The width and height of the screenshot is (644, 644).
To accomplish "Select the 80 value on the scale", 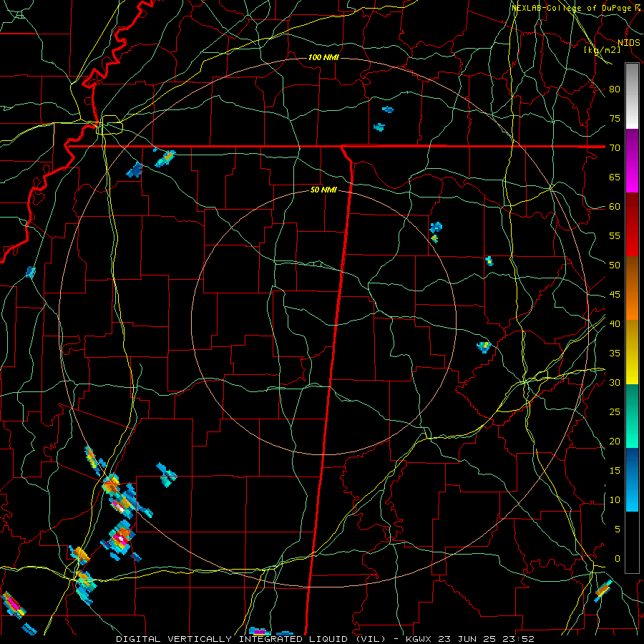I will [x=615, y=89].
